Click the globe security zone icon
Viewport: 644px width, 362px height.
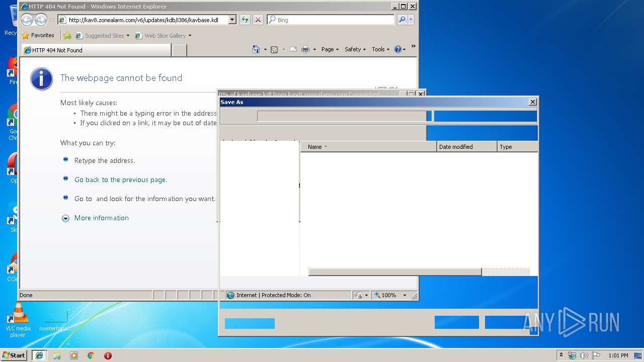click(x=231, y=295)
